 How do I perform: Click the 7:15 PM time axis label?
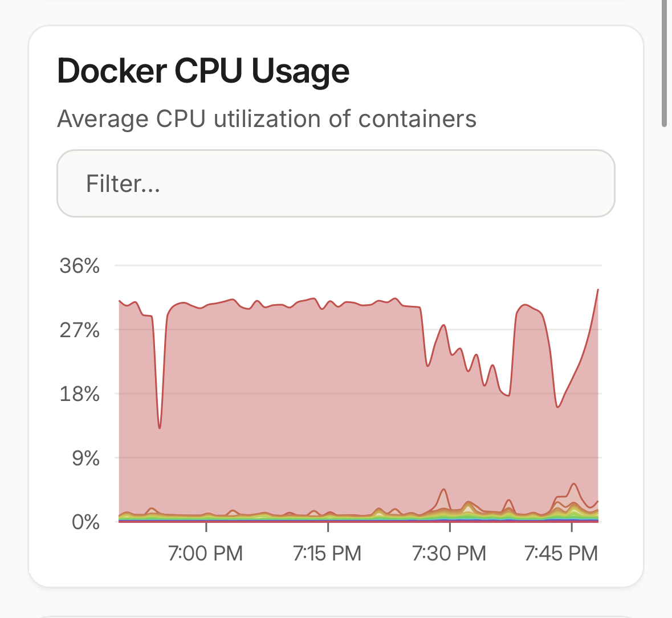[327, 553]
